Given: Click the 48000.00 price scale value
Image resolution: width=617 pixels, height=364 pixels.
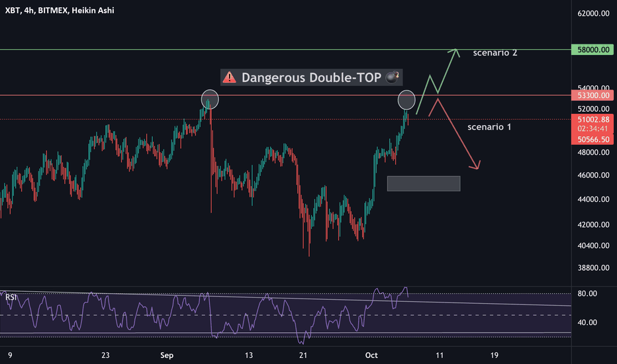Looking at the screenshot, I should [593, 152].
